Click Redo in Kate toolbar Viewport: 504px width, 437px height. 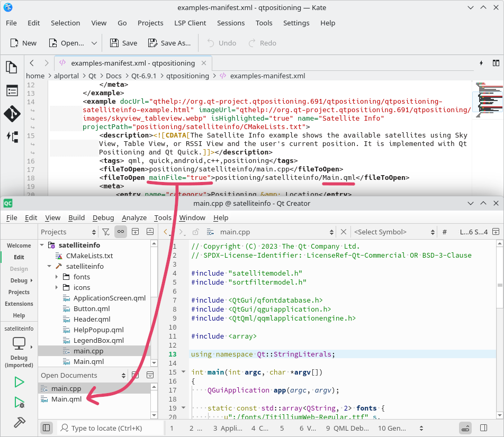263,43
